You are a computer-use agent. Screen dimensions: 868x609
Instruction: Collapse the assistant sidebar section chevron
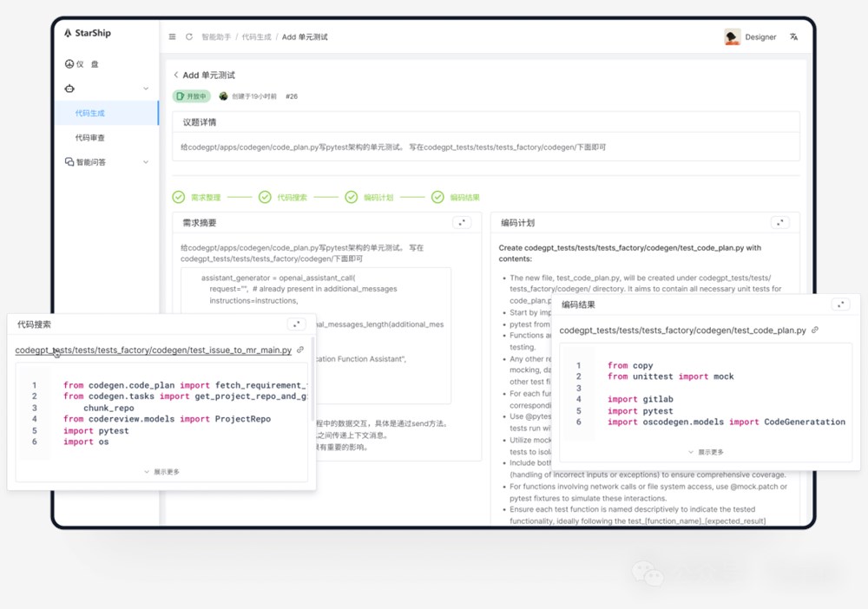pos(146,88)
